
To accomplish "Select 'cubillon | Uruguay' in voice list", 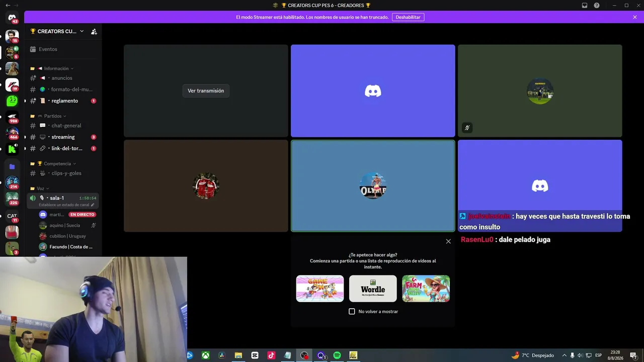I will [x=67, y=236].
